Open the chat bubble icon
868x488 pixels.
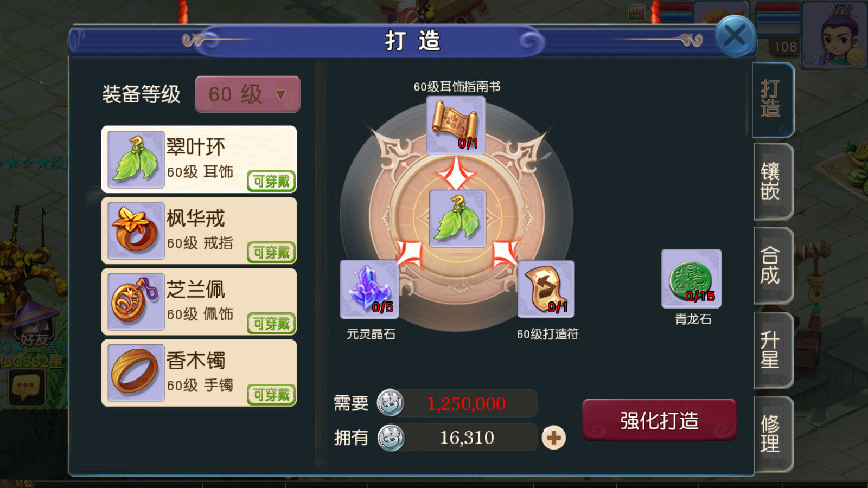coord(25,387)
